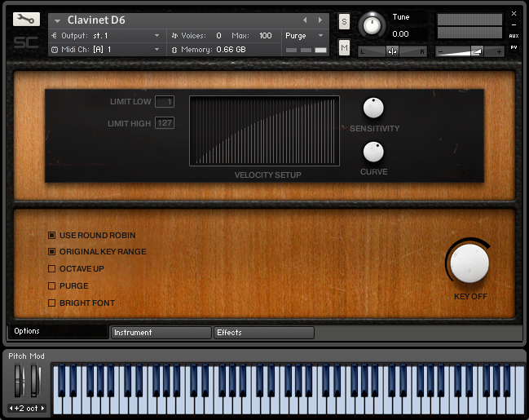Click the Voices count value 0
The height and width of the screenshot is (420, 529).
[219, 35]
